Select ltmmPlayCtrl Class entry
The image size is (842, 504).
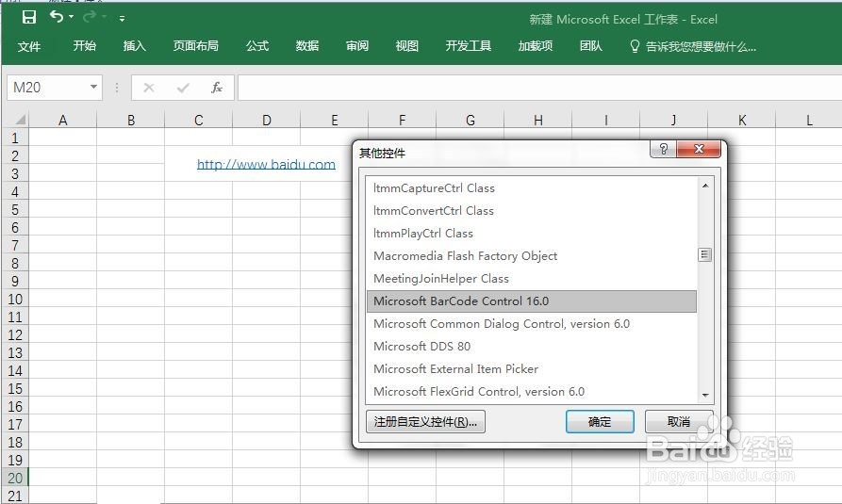532,233
